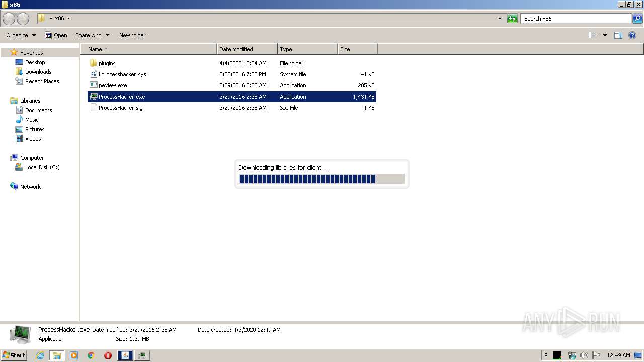
Task: Sort by the Name column header
Action: pos(149,49)
